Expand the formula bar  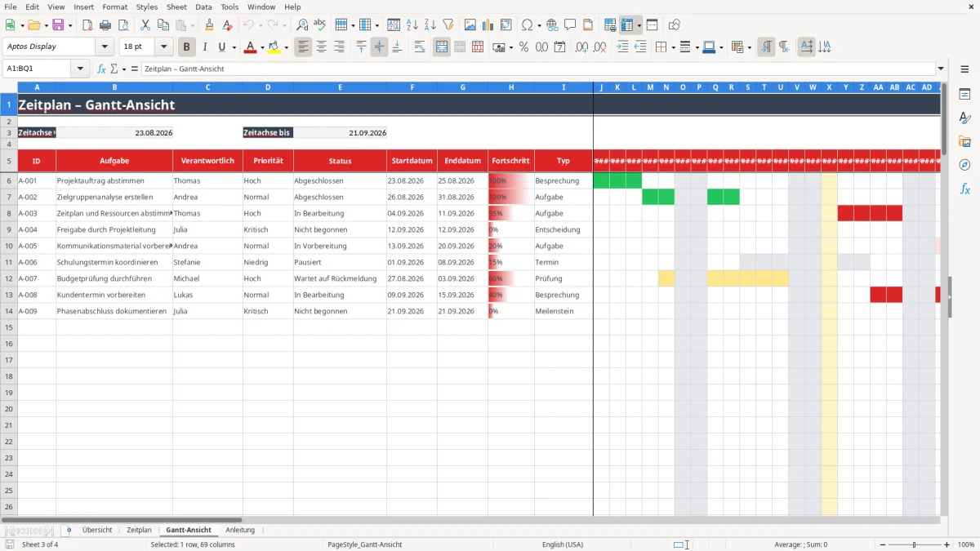tap(941, 69)
